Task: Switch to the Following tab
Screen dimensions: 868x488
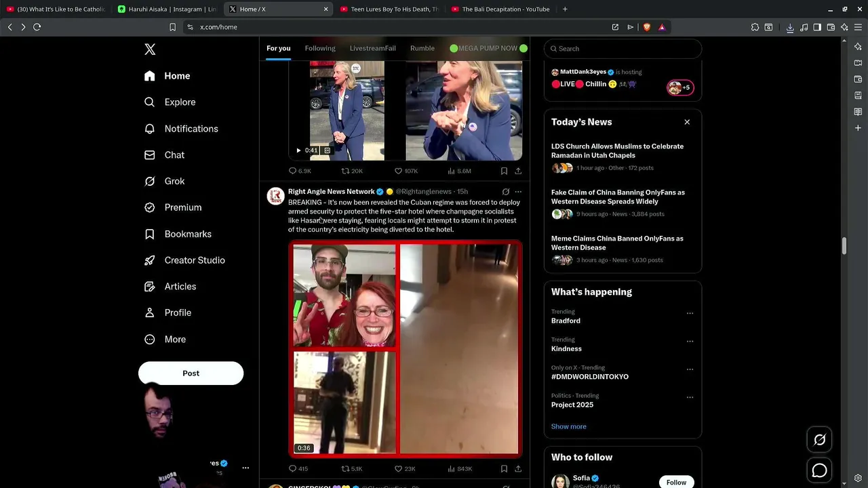Action: click(x=320, y=48)
